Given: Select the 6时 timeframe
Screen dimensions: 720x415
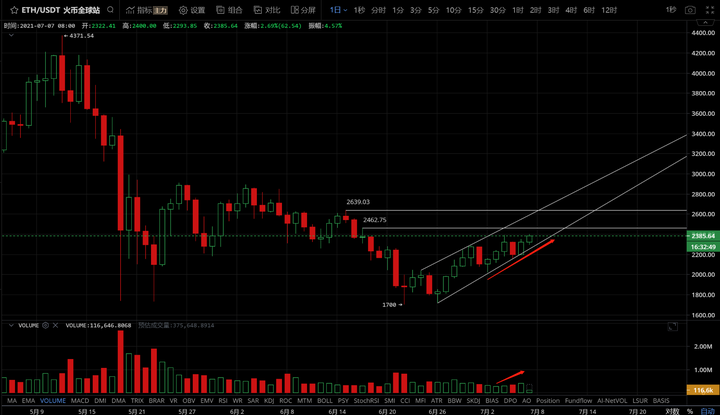Looking at the screenshot, I should (589, 10).
